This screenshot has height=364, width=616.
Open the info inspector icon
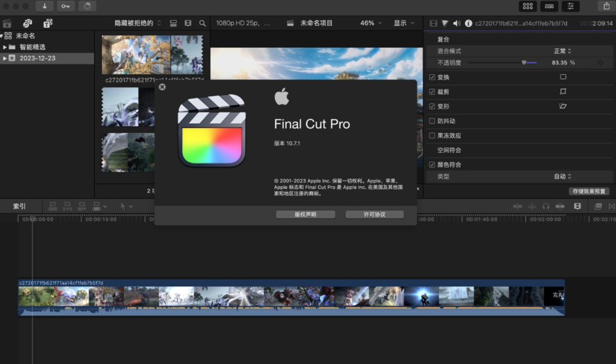coord(468,23)
